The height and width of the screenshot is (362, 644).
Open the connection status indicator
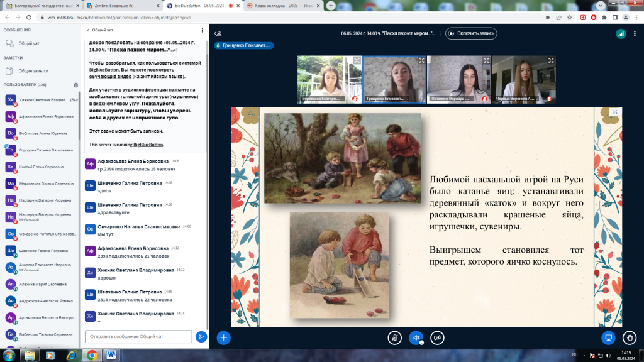(621, 34)
